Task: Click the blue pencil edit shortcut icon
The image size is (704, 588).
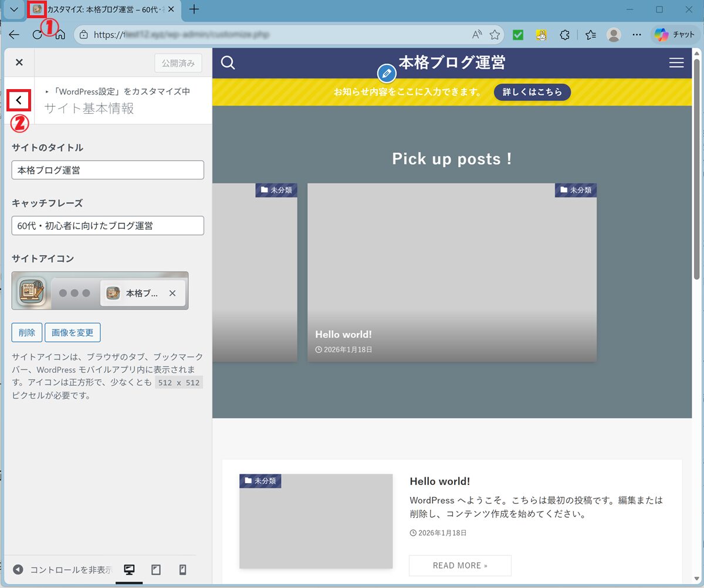Action: (x=386, y=74)
